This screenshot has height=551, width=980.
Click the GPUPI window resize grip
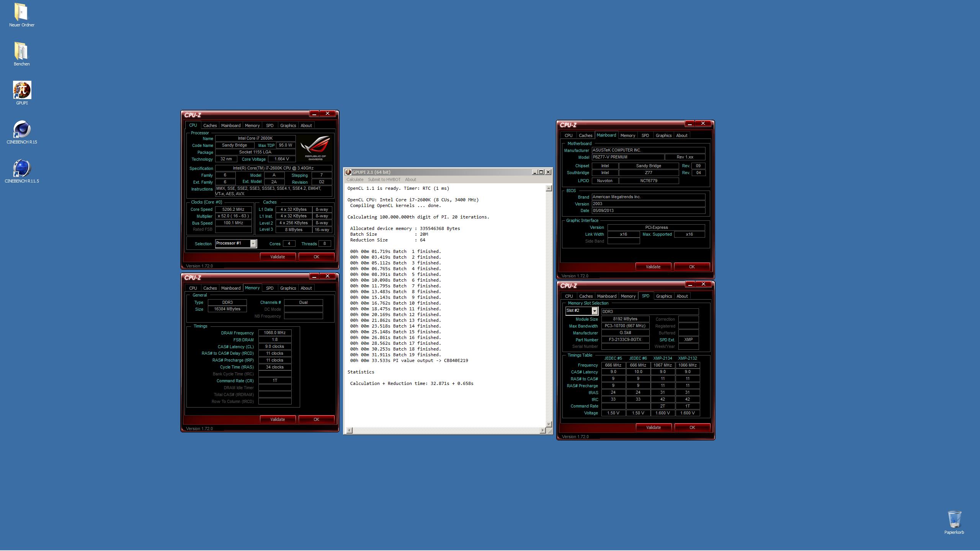point(549,431)
